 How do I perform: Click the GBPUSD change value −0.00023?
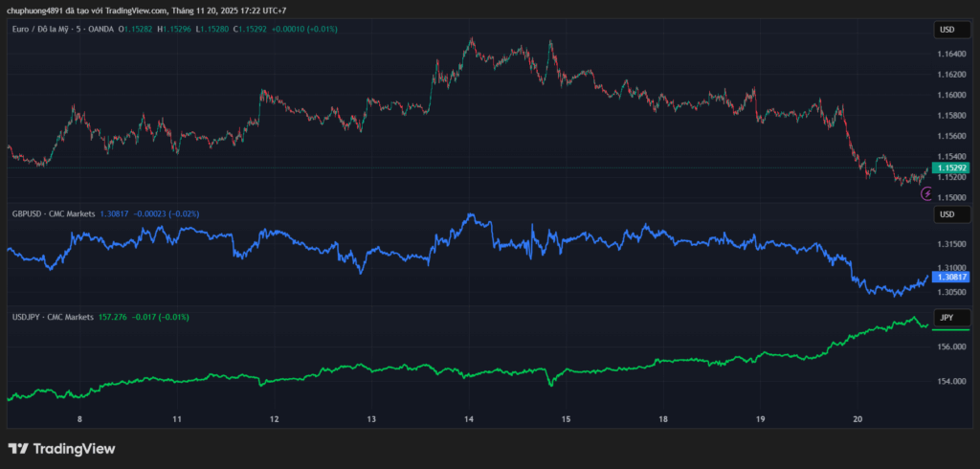(151, 214)
